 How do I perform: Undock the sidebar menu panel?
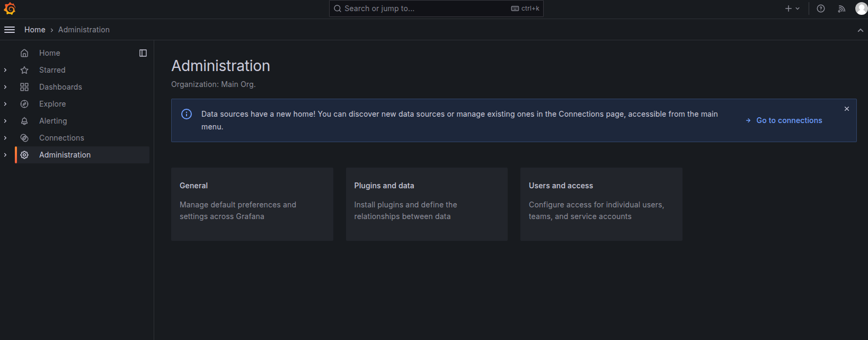point(143,53)
